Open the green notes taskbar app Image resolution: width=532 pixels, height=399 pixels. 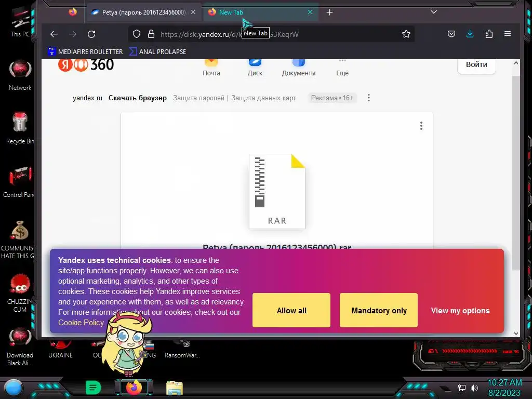pos(93,388)
